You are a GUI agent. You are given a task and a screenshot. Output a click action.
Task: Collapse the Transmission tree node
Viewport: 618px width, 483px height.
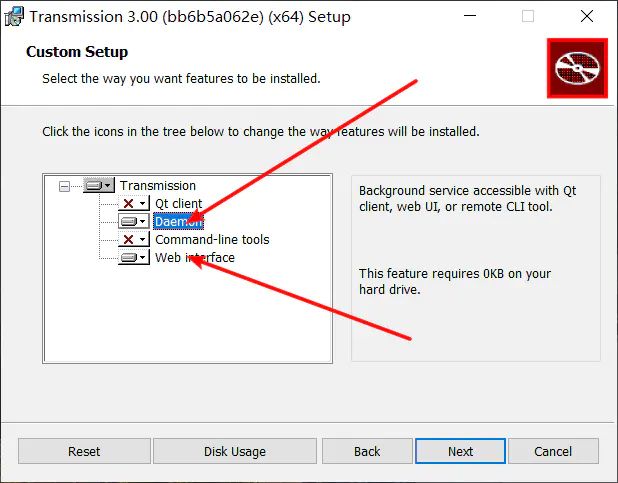click(65, 186)
